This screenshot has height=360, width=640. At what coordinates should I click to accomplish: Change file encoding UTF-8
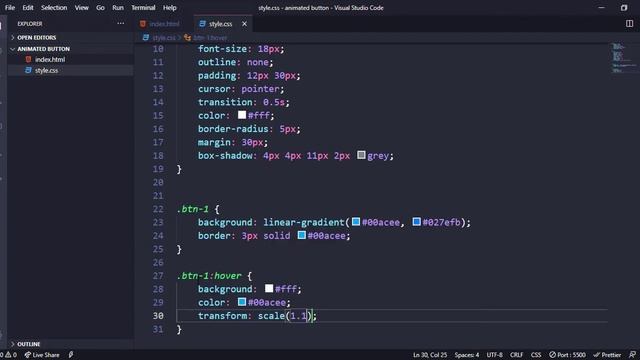coord(494,355)
